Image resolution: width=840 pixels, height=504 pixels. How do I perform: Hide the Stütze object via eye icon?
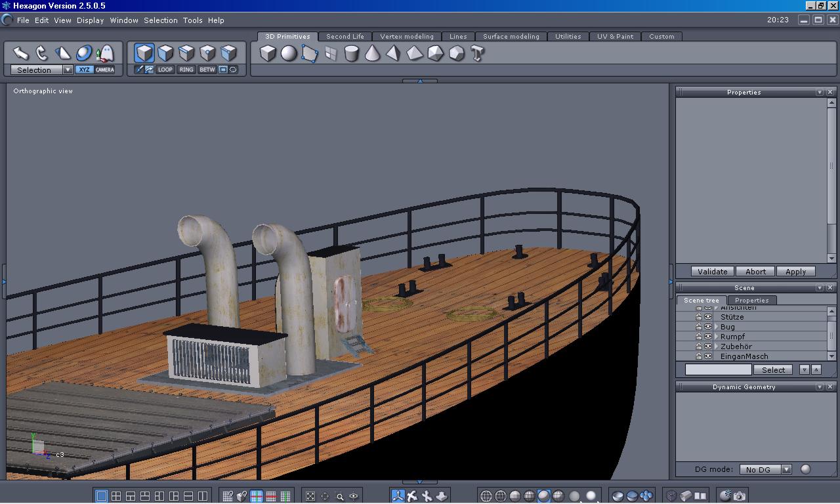coord(708,317)
